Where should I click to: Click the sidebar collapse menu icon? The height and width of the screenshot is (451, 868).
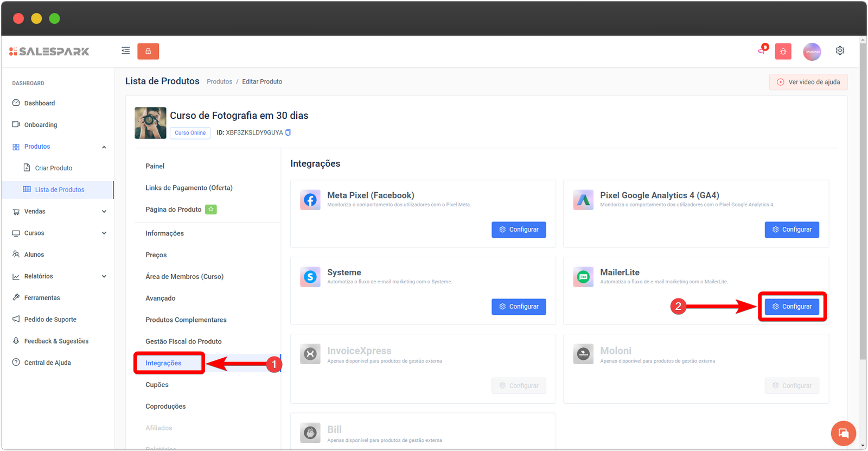(125, 51)
